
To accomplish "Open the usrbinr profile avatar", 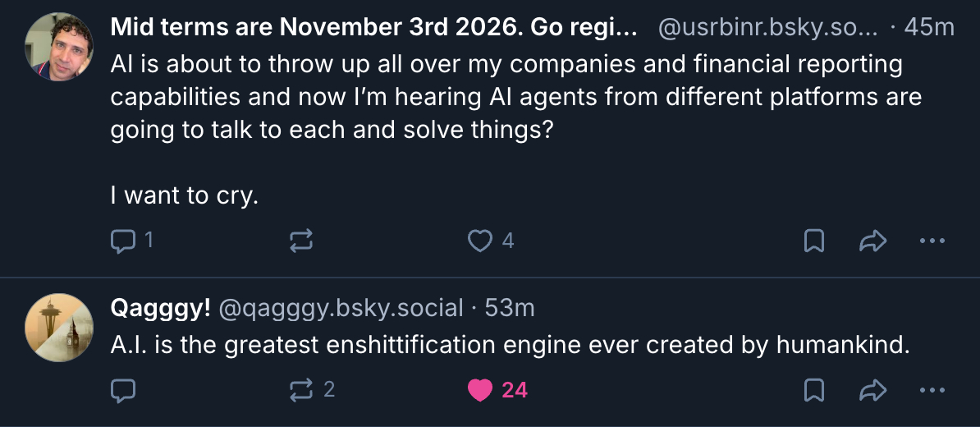I will pos(59,47).
